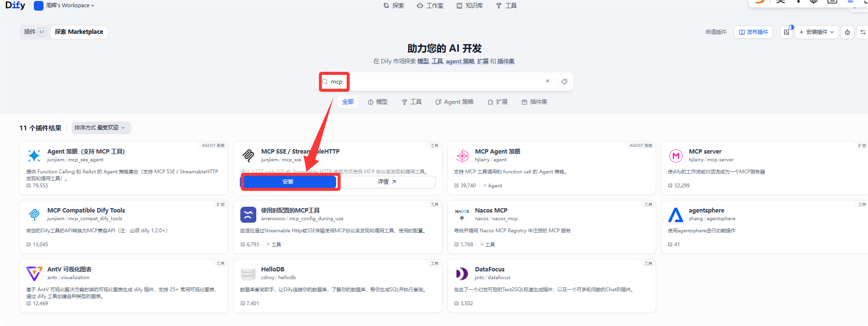Filter by Agent 策略 category
Image resolution: width=868 pixels, height=326 pixels.
tap(454, 102)
